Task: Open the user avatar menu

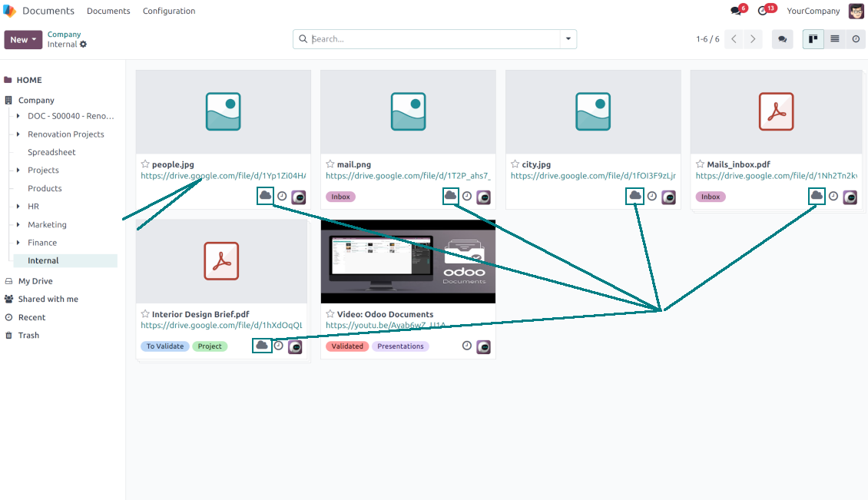Action: [856, 11]
